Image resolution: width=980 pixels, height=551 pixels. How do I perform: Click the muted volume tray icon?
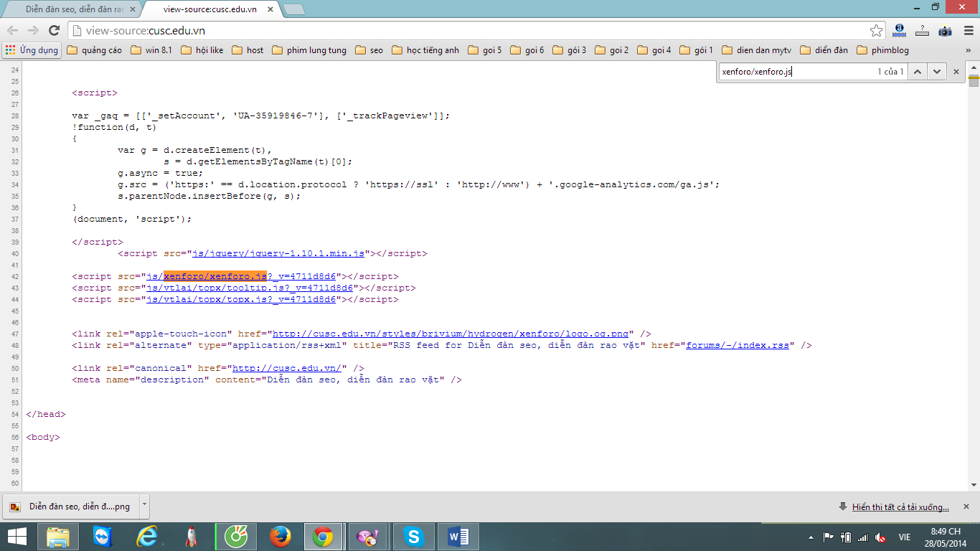tap(881, 537)
